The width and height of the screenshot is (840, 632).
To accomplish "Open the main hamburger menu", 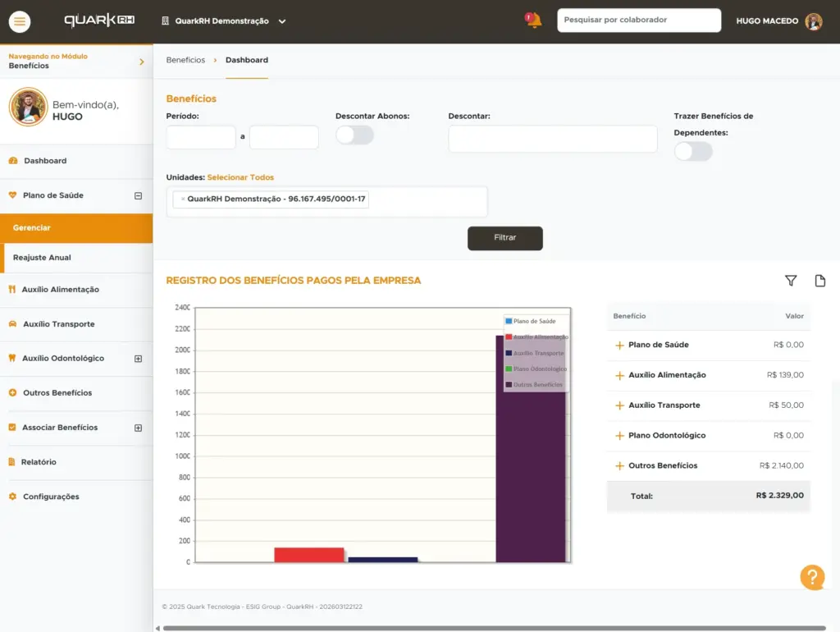I will click(x=21, y=21).
